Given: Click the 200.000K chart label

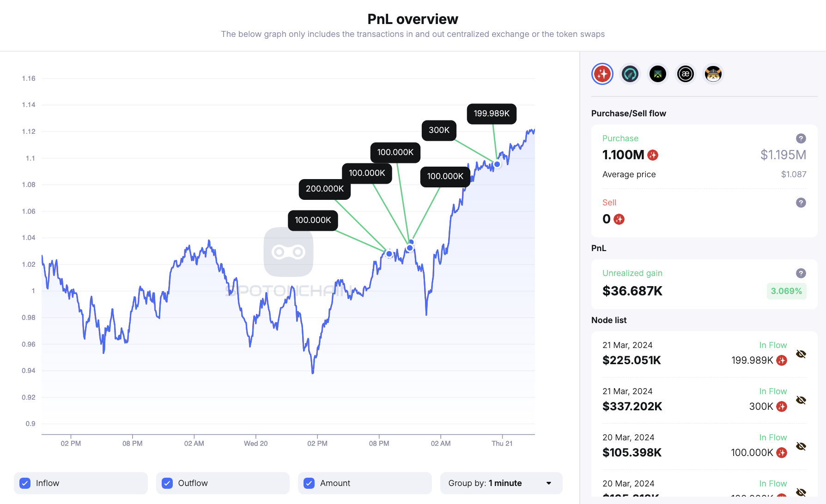Looking at the screenshot, I should click(x=324, y=189).
